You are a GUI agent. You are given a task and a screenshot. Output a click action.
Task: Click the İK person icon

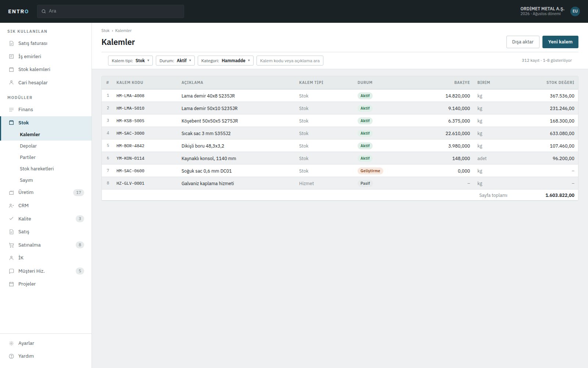[11, 258]
